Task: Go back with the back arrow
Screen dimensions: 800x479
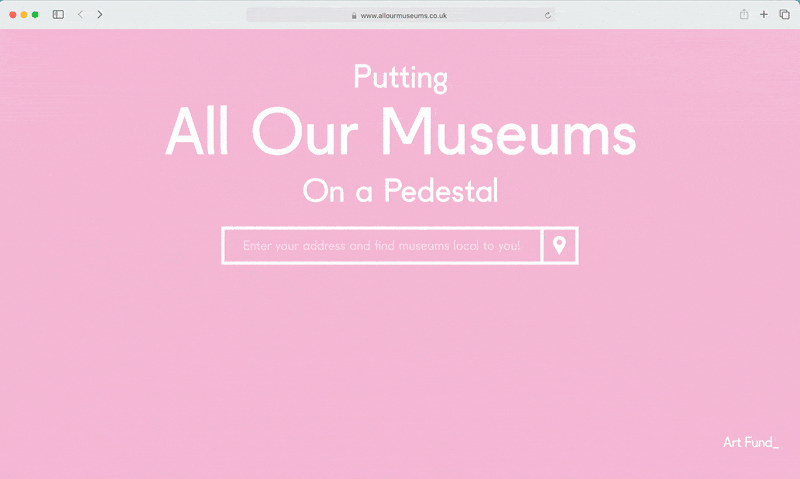Action: 80,14
